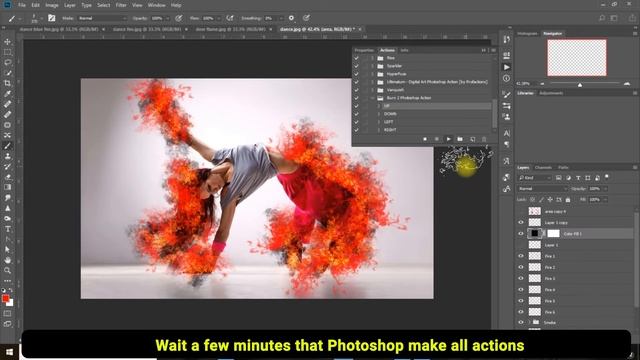This screenshot has width=640, height=360.
Task: Hide the Fire 2 layer
Action: pos(521,267)
